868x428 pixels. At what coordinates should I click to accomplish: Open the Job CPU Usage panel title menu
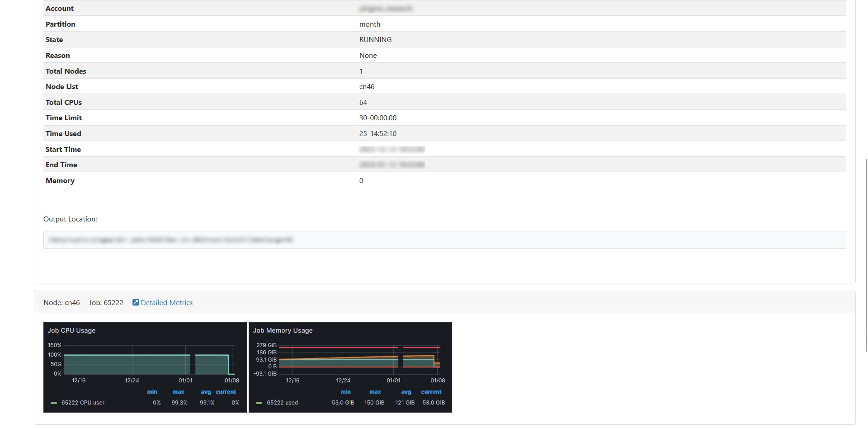72,330
